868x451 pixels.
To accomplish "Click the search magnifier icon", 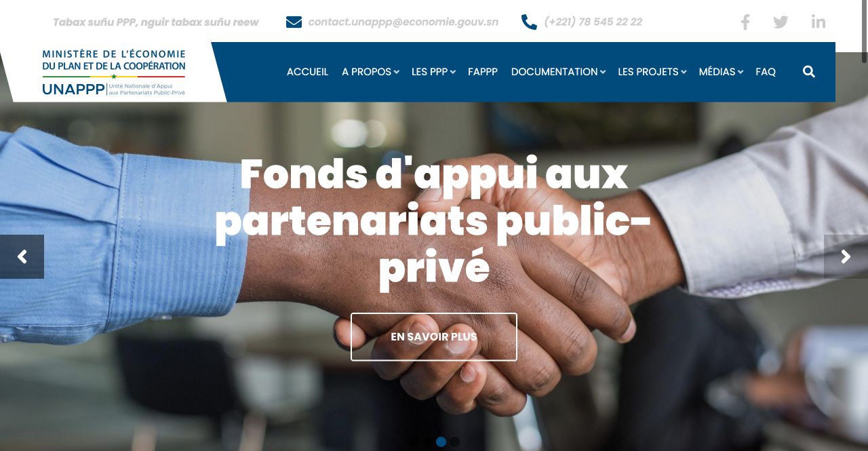I will click(x=809, y=72).
